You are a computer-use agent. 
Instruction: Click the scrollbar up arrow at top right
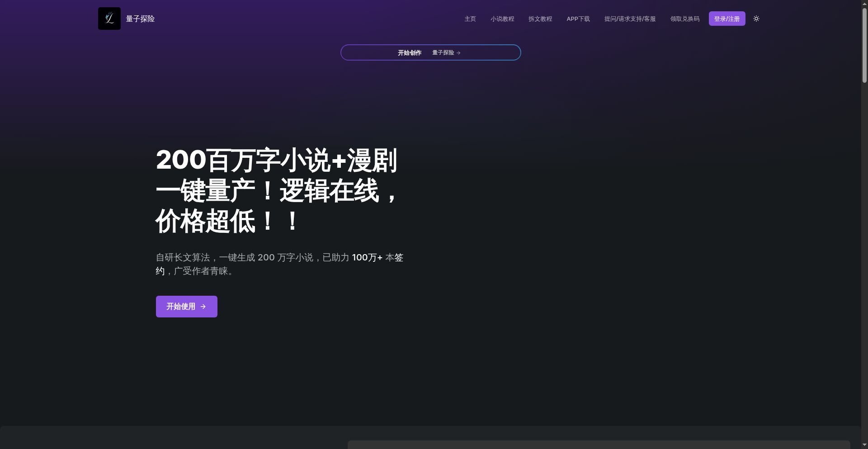coord(864,3)
